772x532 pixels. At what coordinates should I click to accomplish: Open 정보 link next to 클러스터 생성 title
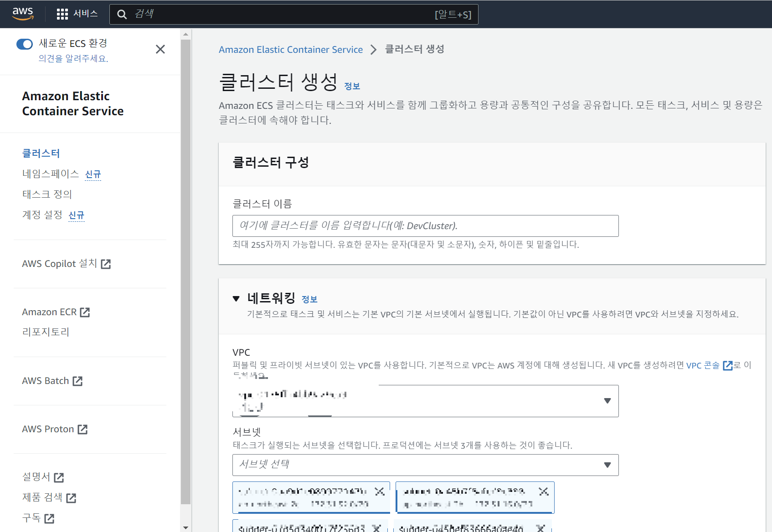(352, 86)
